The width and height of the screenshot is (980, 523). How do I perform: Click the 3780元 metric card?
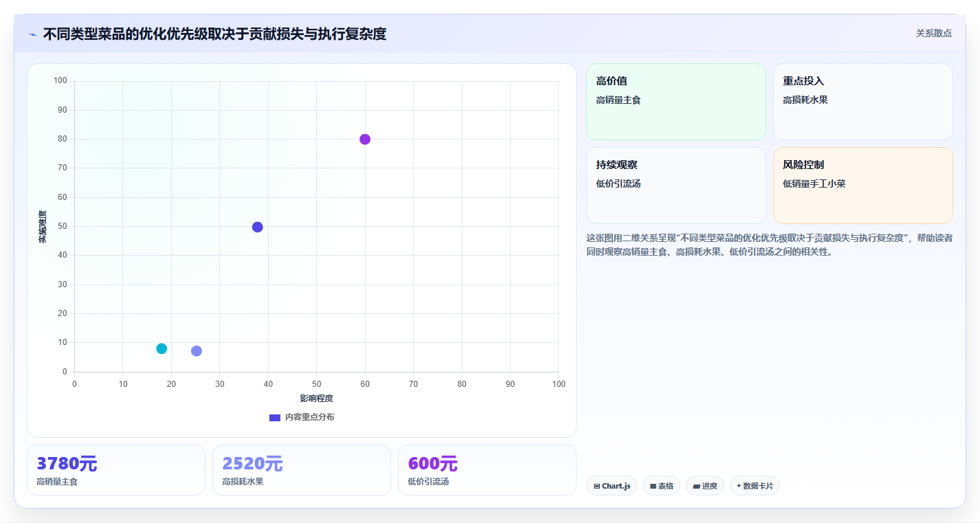(116, 470)
